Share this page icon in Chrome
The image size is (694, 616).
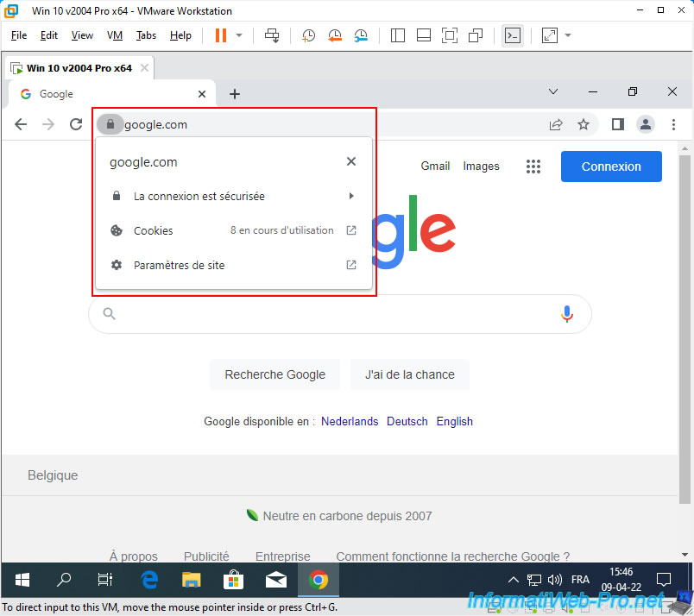pyautogui.click(x=556, y=125)
